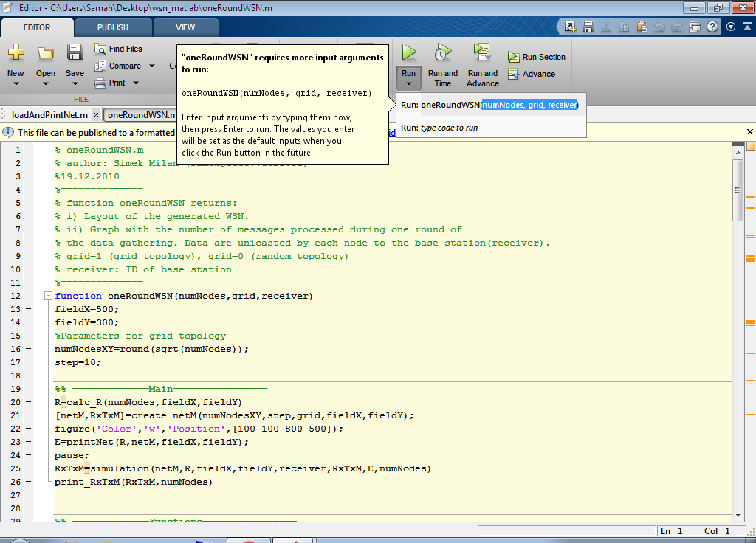This screenshot has height=543, width=756.
Task: Click the Run and Time icon
Action: tap(442, 52)
